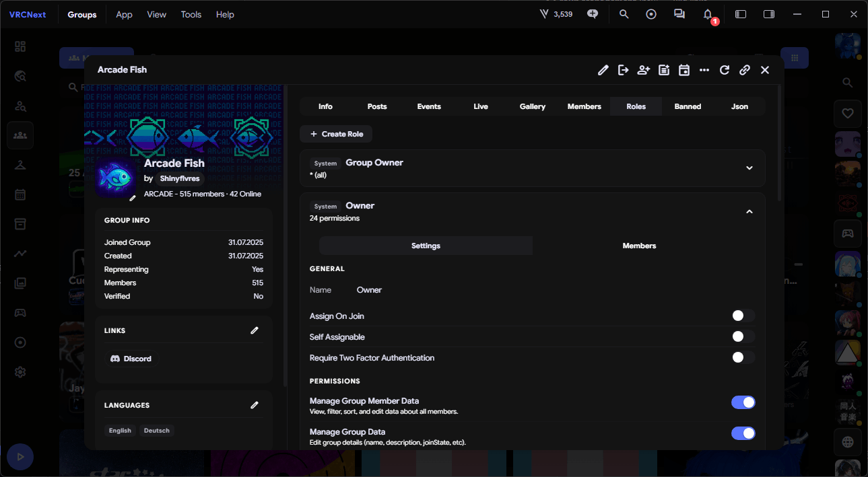Open the calendar icon in left sidebar
Image resolution: width=868 pixels, height=477 pixels.
(x=20, y=194)
